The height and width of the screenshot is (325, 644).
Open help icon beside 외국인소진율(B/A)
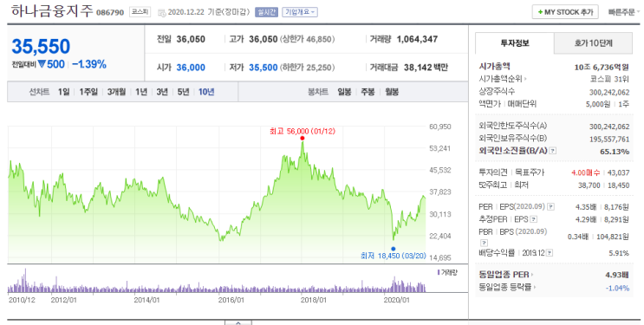(x=553, y=151)
